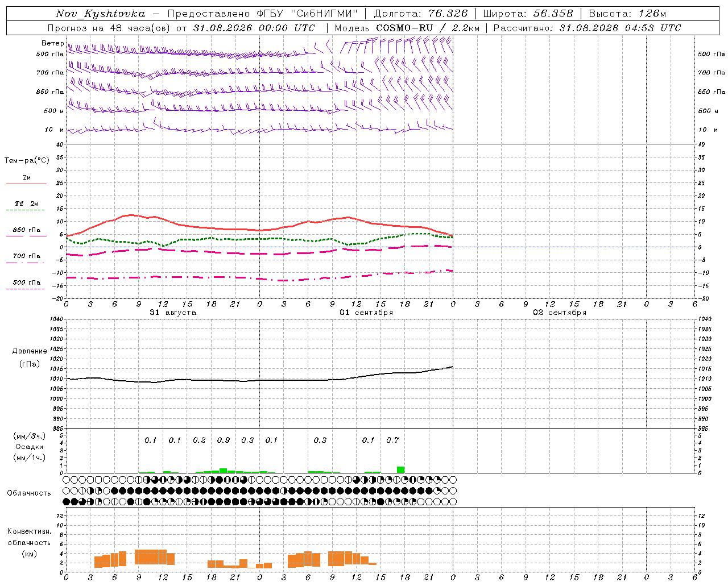Image resolution: width=728 pixels, height=582 pixels.
Task: Click the Тем-ра(°C) temperature panel label
Action: pos(27,161)
